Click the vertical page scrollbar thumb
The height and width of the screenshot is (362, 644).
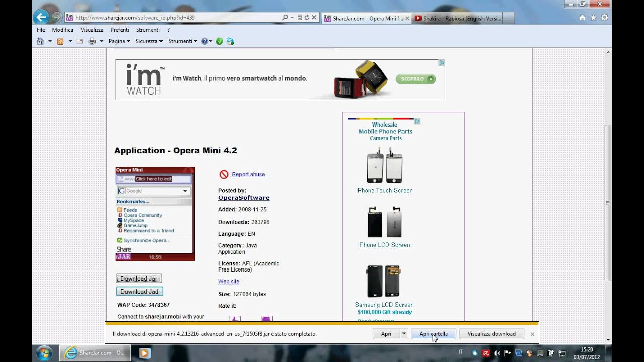[x=608, y=203]
